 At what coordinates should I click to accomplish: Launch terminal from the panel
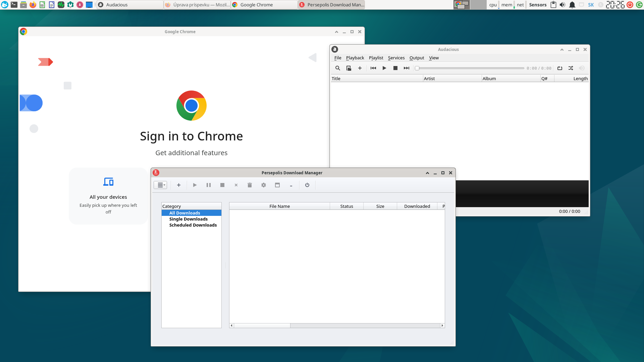click(14, 5)
